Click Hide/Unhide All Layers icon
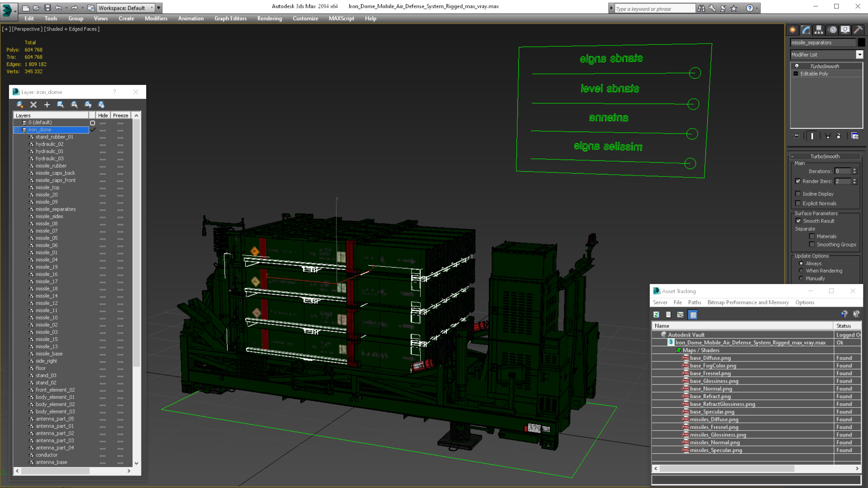Viewport: 868px width, 488px height. (88, 105)
